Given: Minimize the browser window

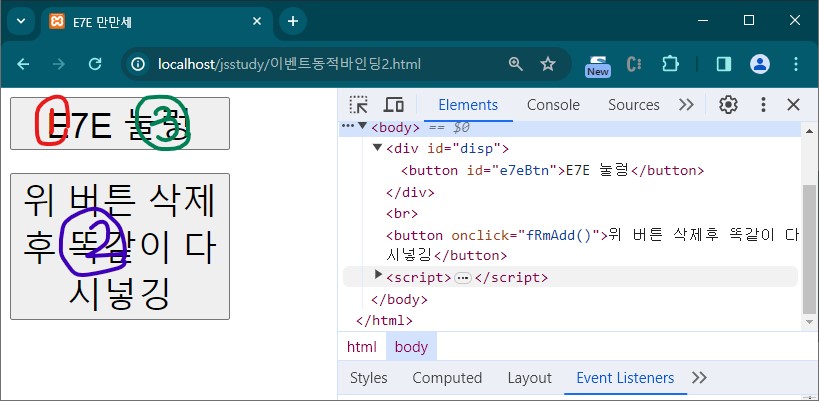Looking at the screenshot, I should (x=704, y=20).
